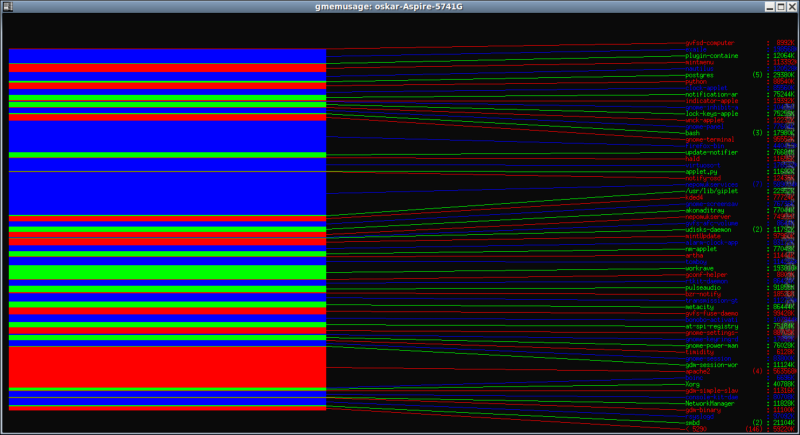Select the virtuoso-t process label
The width and height of the screenshot is (800, 435).
coord(703,166)
